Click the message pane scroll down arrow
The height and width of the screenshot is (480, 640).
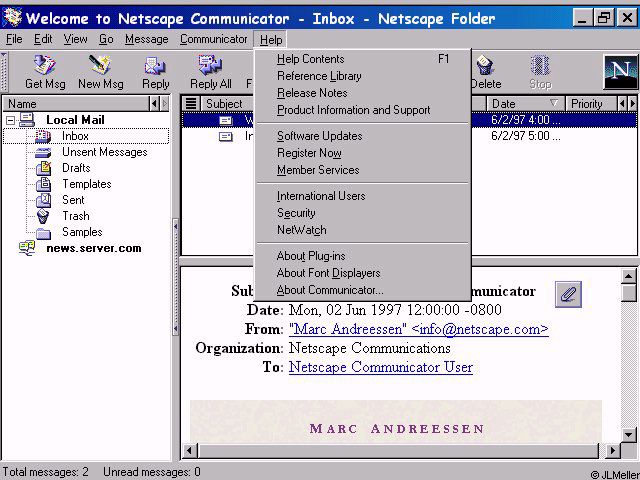click(x=629, y=434)
